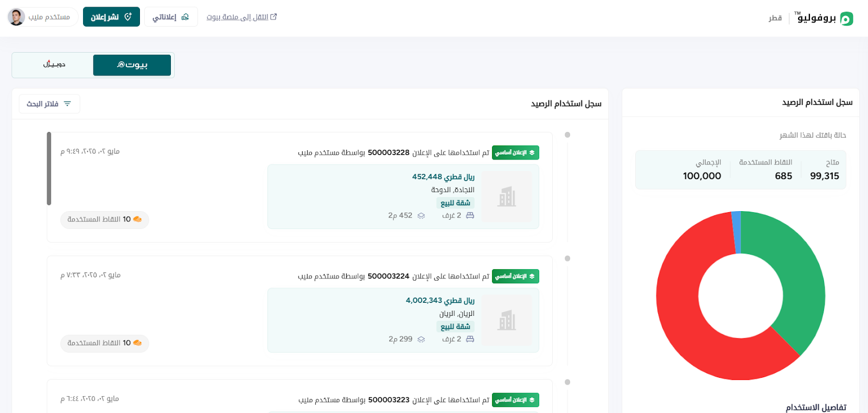Click the Profolio logo icon
The width and height of the screenshot is (868, 413).
pyautogui.click(x=846, y=19)
